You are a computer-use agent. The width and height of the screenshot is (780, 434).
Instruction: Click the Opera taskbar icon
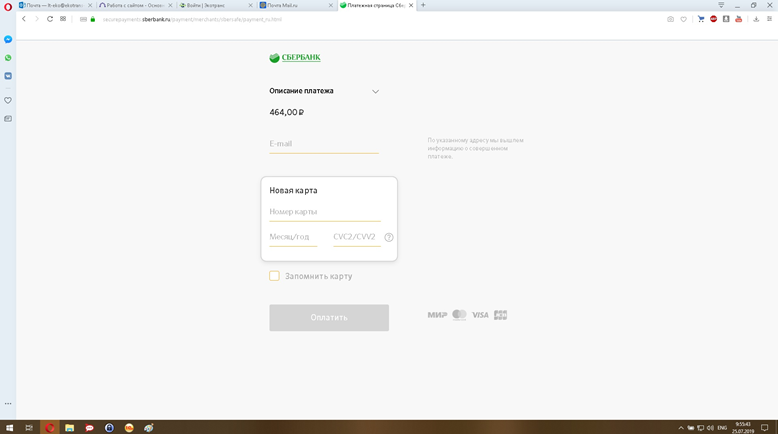coord(49,428)
